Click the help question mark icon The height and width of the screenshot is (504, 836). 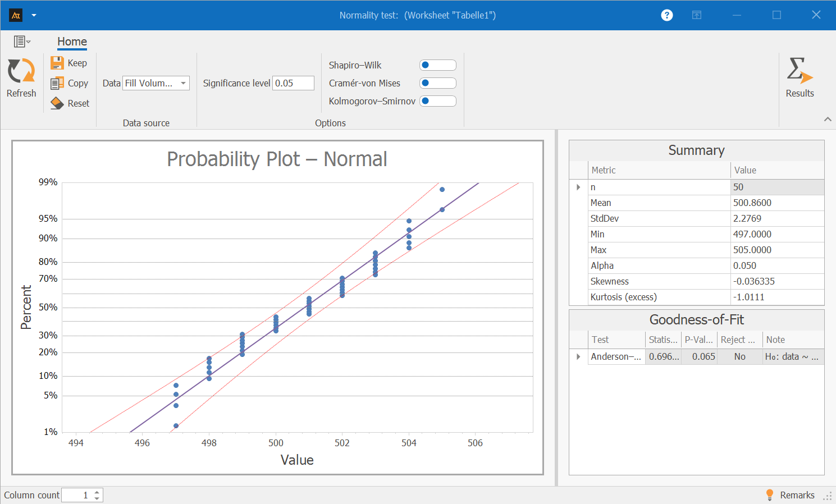pyautogui.click(x=666, y=15)
